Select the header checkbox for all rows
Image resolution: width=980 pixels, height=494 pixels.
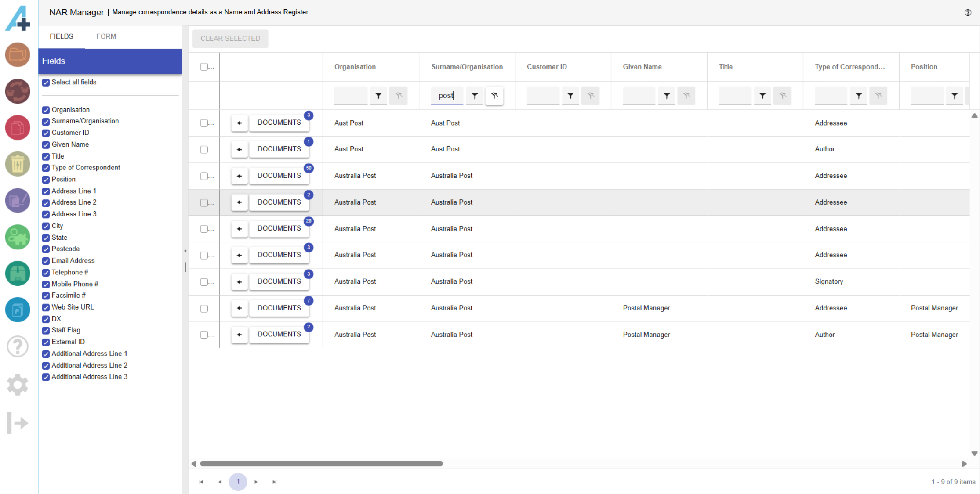pyautogui.click(x=204, y=67)
